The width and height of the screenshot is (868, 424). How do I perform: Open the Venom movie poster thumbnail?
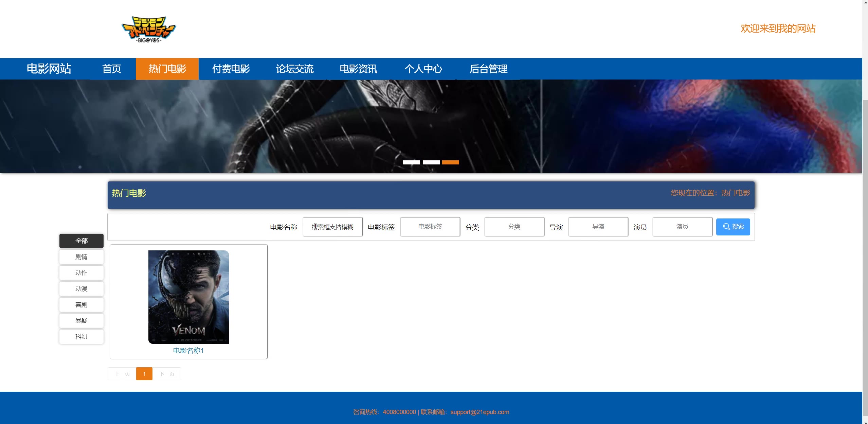point(188,297)
